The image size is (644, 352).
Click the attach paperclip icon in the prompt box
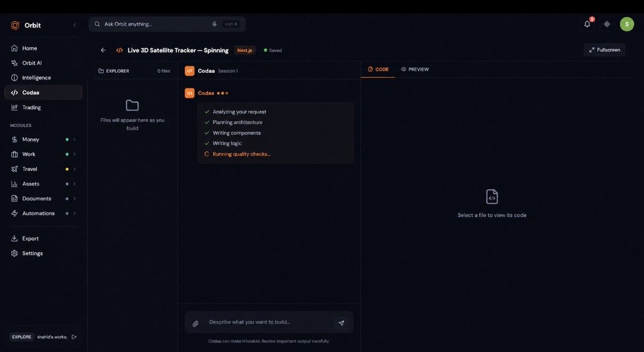(x=195, y=323)
